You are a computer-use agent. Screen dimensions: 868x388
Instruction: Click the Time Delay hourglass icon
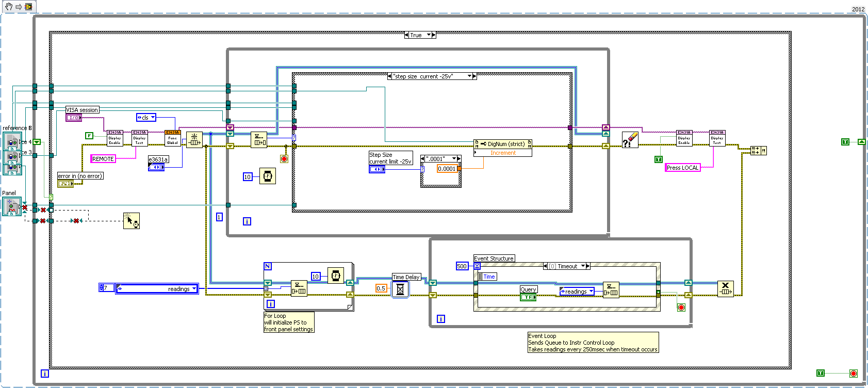pos(400,289)
